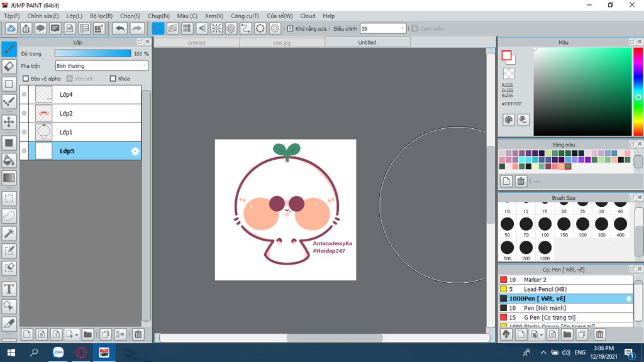The width and height of the screenshot is (644, 362).
Task: Hide the Lớp5 layer
Action: [25, 151]
